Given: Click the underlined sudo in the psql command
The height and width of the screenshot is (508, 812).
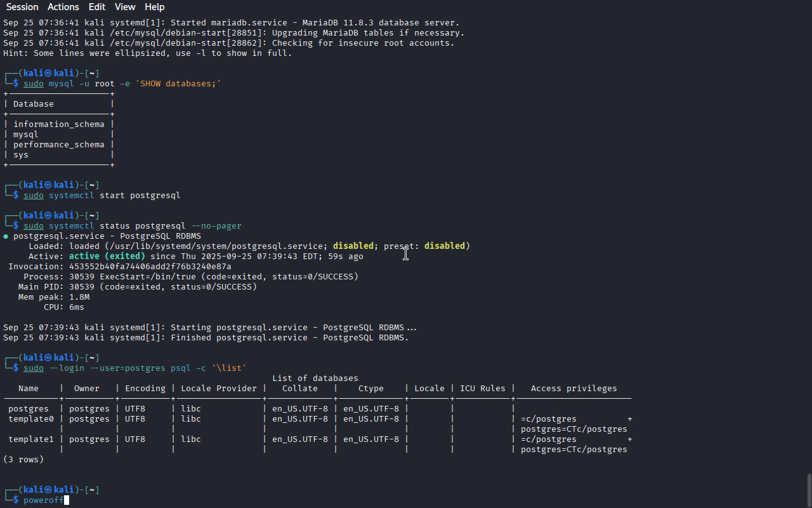Looking at the screenshot, I should (34, 368).
